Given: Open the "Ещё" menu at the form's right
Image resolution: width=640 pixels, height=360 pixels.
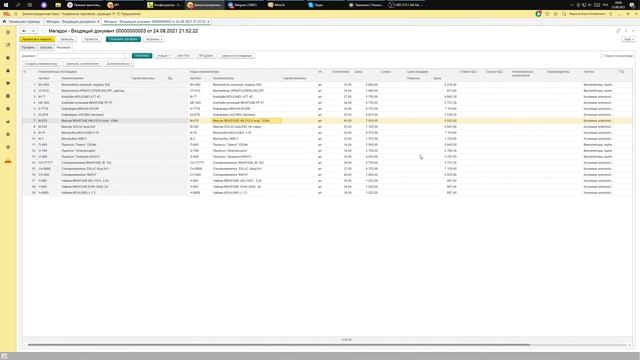Looking at the screenshot, I should (x=628, y=39).
